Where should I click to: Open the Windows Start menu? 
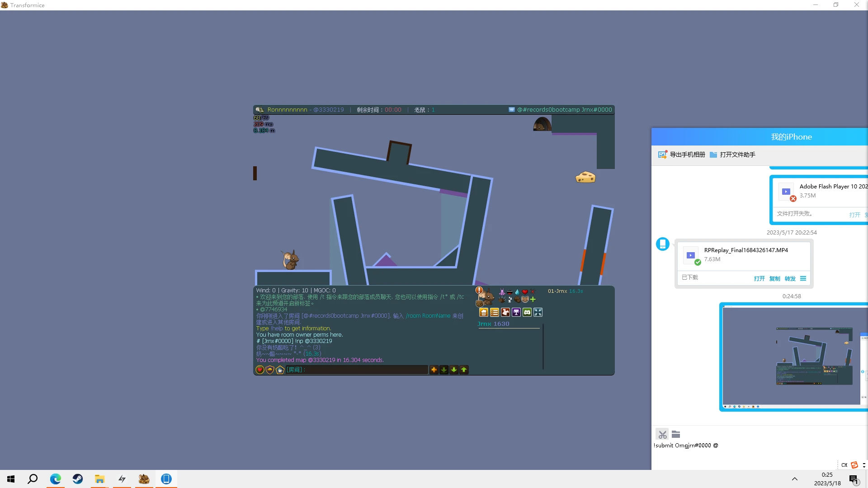pyautogui.click(x=11, y=479)
